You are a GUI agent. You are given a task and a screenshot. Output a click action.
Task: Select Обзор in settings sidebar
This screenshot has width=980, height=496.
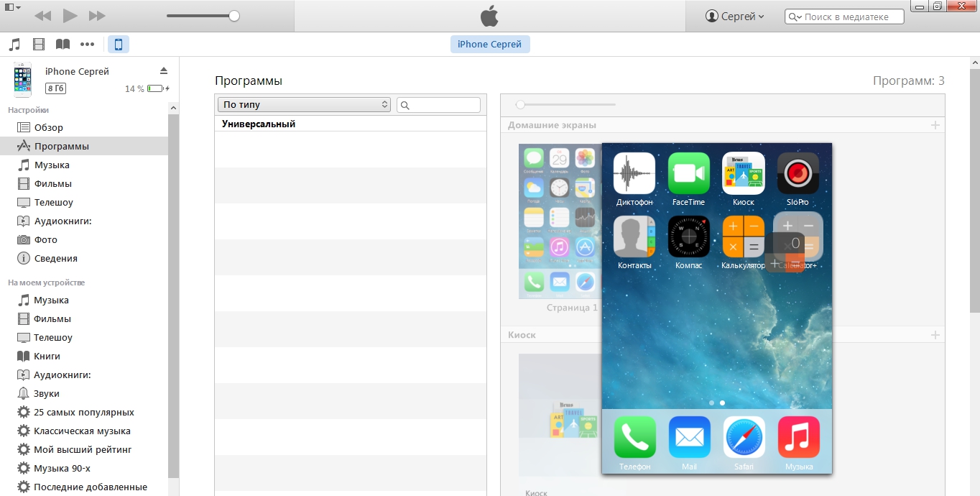click(84, 127)
